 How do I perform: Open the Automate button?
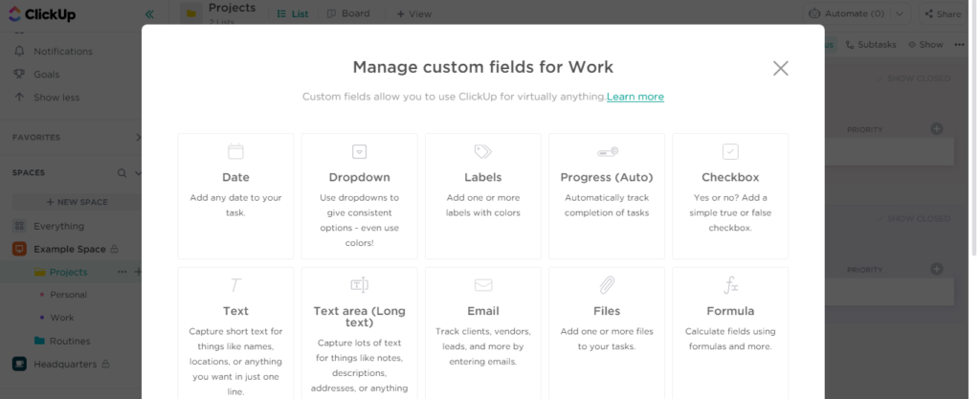tap(848, 13)
